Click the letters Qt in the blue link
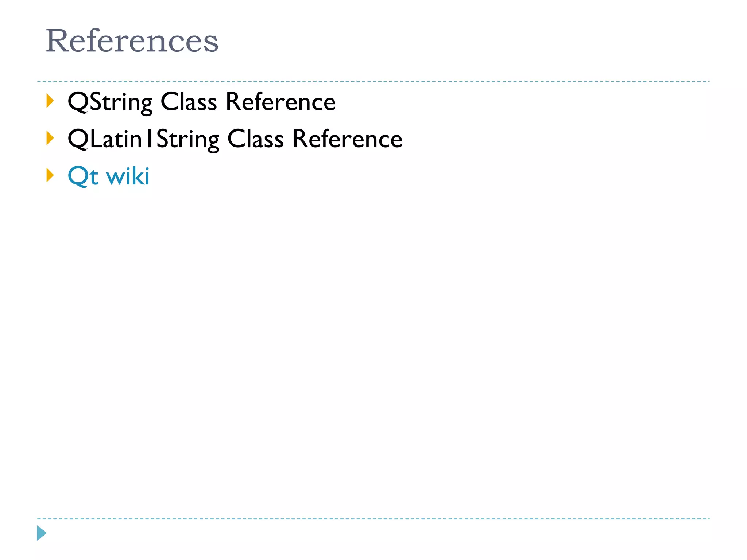The height and width of the screenshot is (560, 747). (83, 176)
